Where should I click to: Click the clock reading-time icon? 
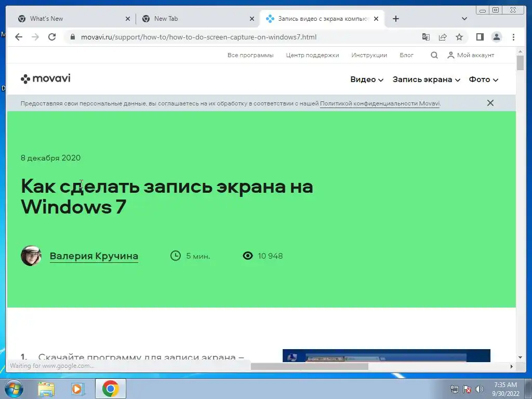pyautogui.click(x=176, y=256)
